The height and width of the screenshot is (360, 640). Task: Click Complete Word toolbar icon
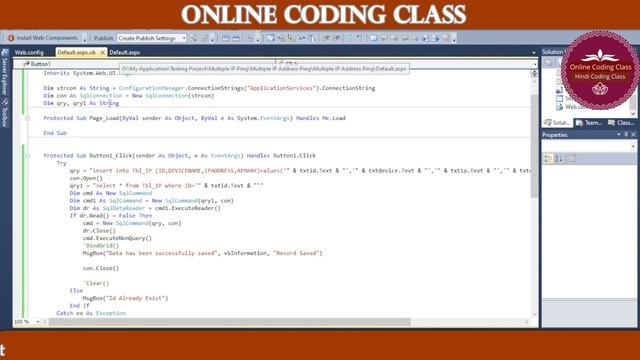(x=302, y=38)
